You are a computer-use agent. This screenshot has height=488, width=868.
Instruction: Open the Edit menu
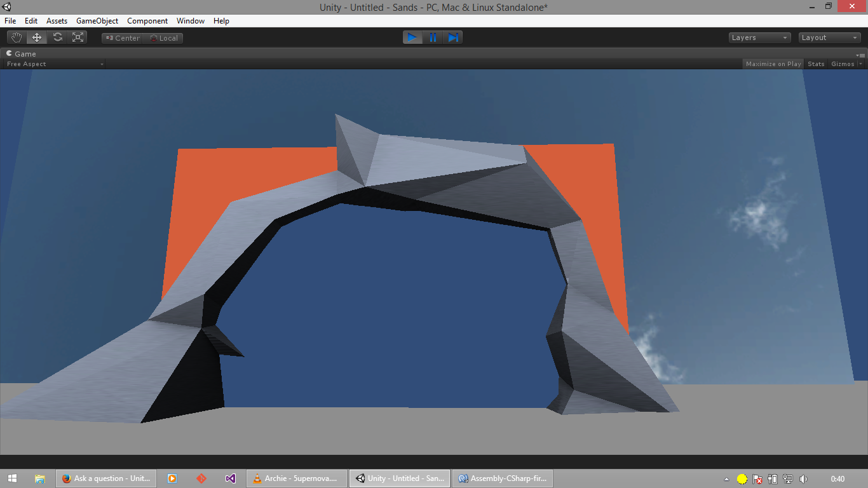click(31, 21)
